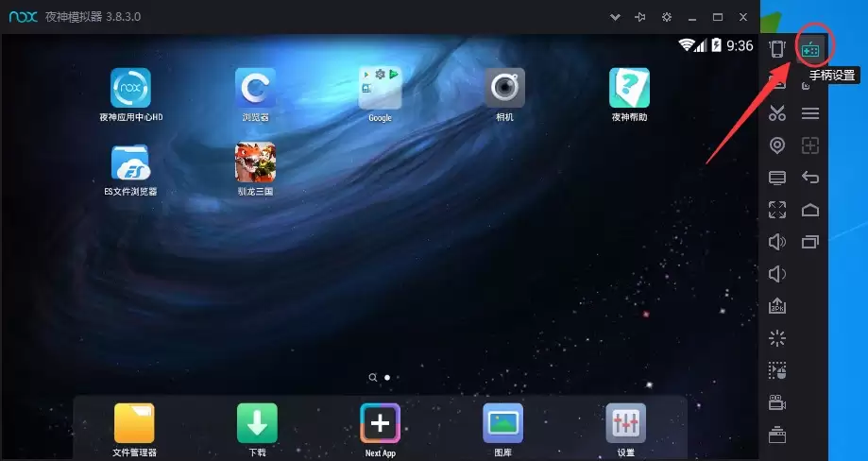Open 文件管理器 in the dock
This screenshot has height=461, width=868.
[134, 430]
